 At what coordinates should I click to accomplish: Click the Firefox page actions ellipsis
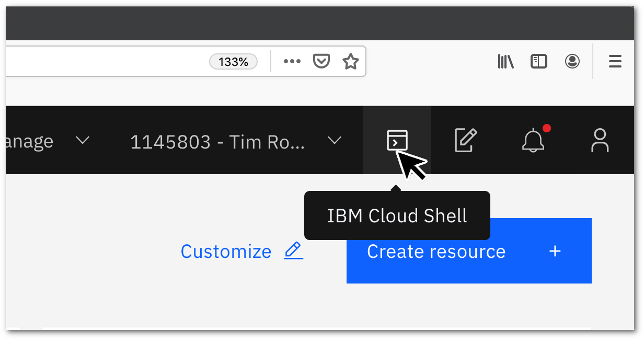292,62
